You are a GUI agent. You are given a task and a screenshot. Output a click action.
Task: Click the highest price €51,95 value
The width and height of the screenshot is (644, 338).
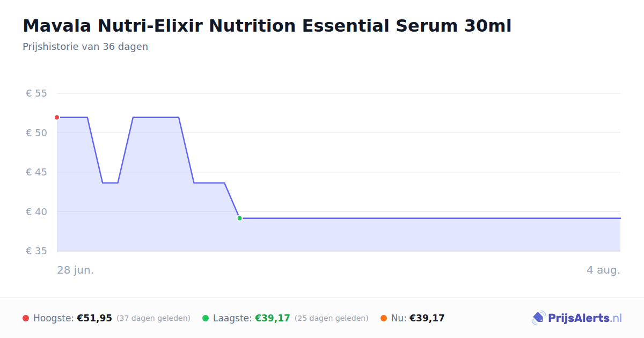point(94,318)
